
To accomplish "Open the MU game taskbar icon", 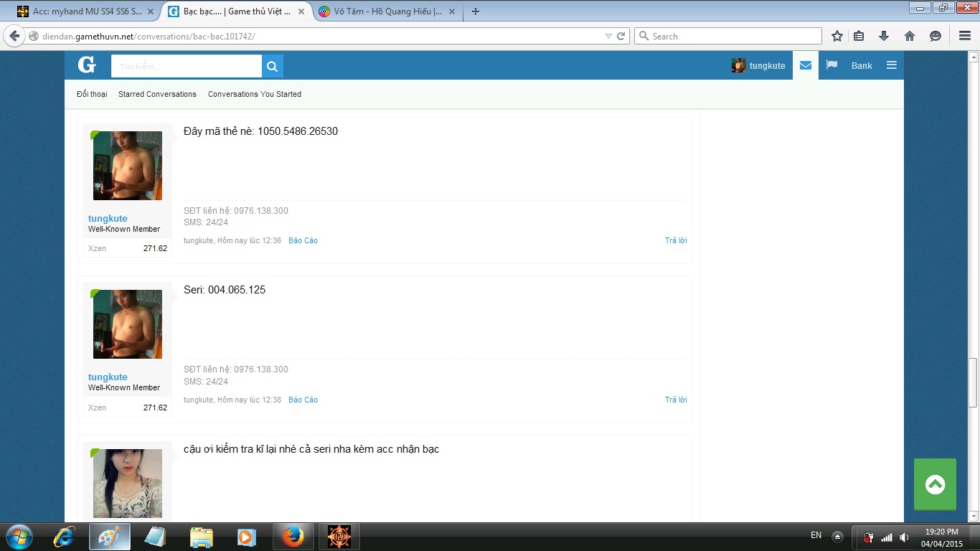I will click(x=339, y=537).
